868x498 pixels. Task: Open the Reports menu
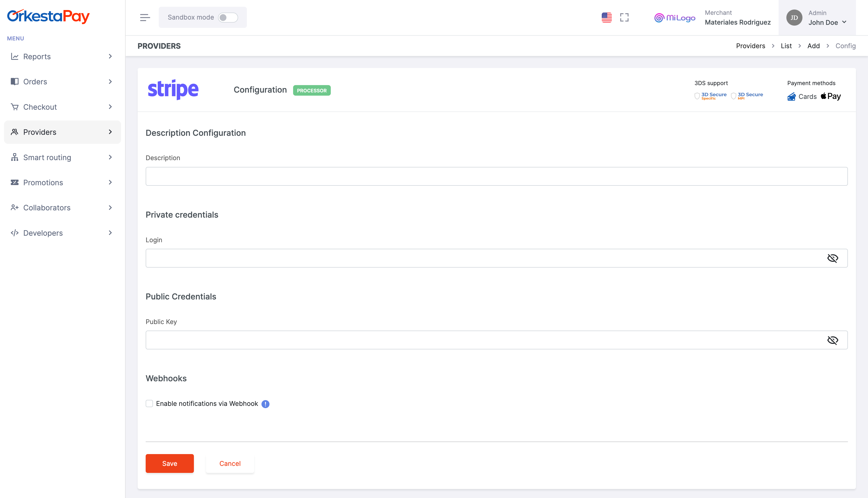[62, 56]
